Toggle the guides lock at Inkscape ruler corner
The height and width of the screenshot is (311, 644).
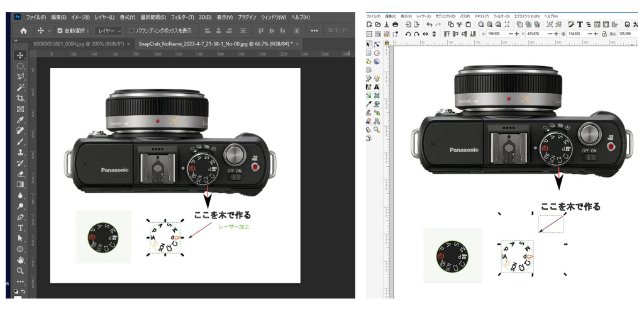point(387,42)
